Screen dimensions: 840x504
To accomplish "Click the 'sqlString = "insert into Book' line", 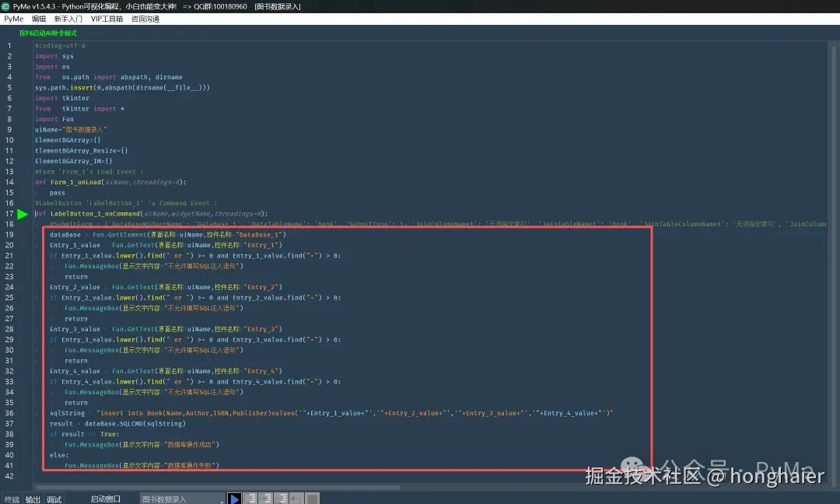I will [331, 413].
